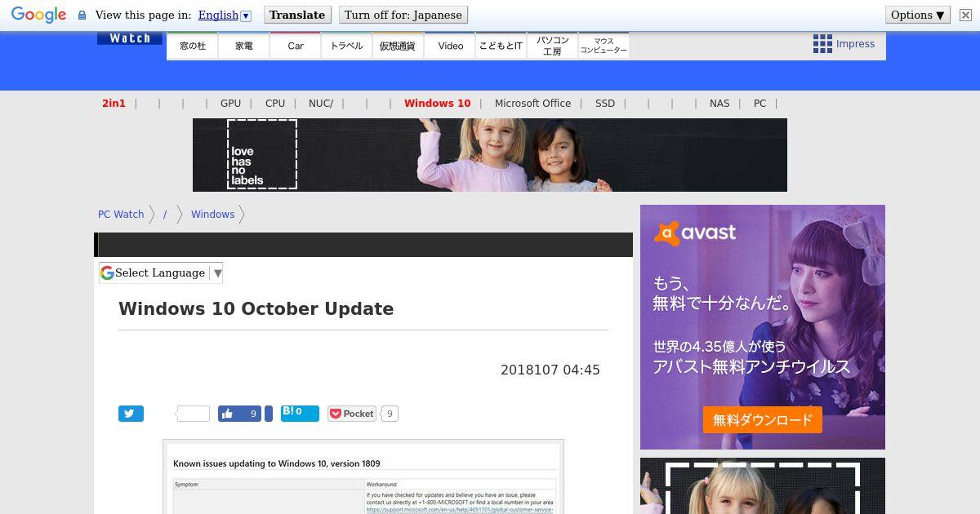Go to Windows breadcrumb link
The height and width of the screenshot is (514, 980).
point(212,215)
